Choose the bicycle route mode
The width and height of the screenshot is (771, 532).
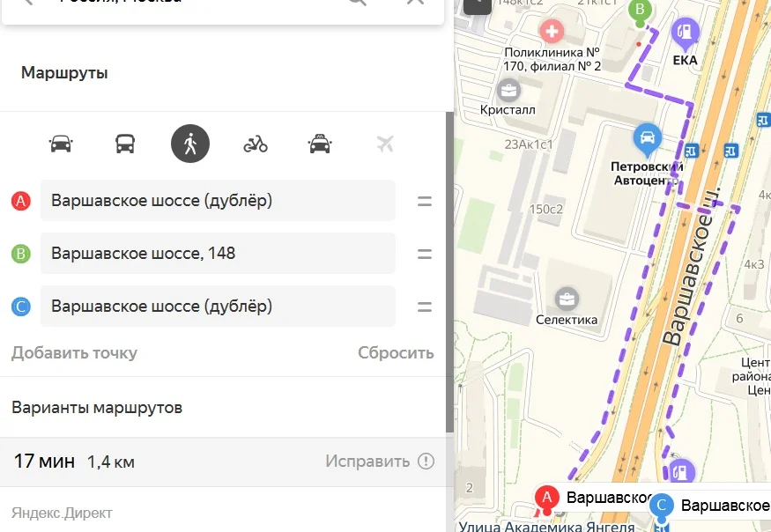[x=256, y=144]
